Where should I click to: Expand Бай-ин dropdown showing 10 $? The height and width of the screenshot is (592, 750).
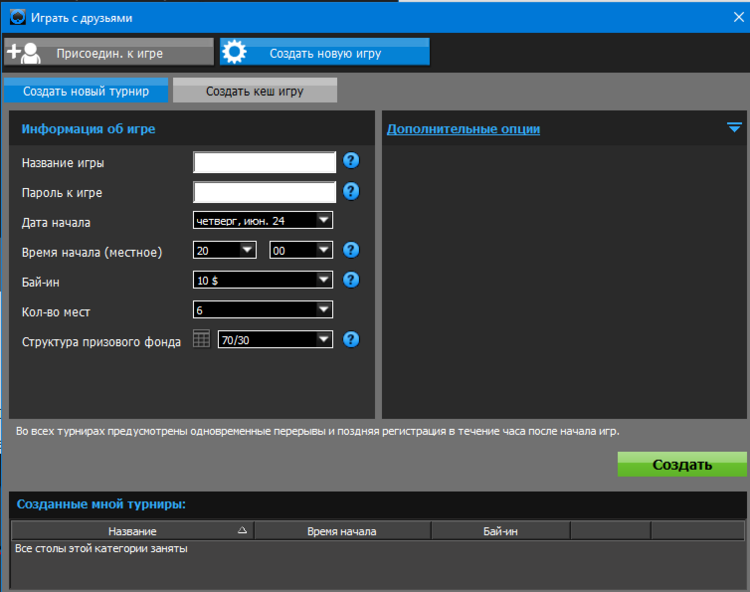click(x=263, y=281)
